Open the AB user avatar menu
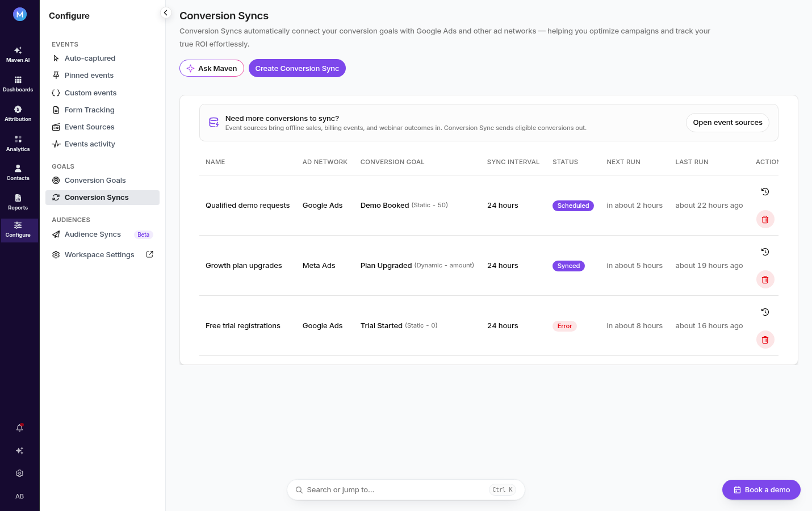 click(x=20, y=496)
